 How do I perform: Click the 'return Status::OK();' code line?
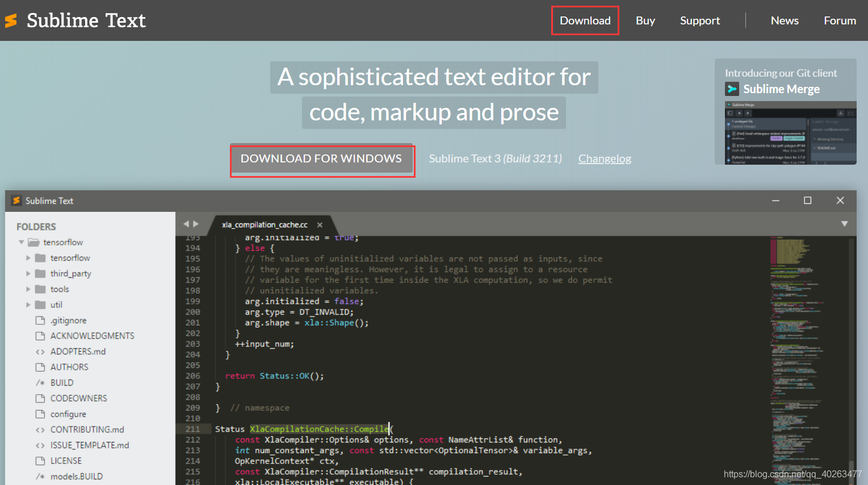[x=274, y=376]
